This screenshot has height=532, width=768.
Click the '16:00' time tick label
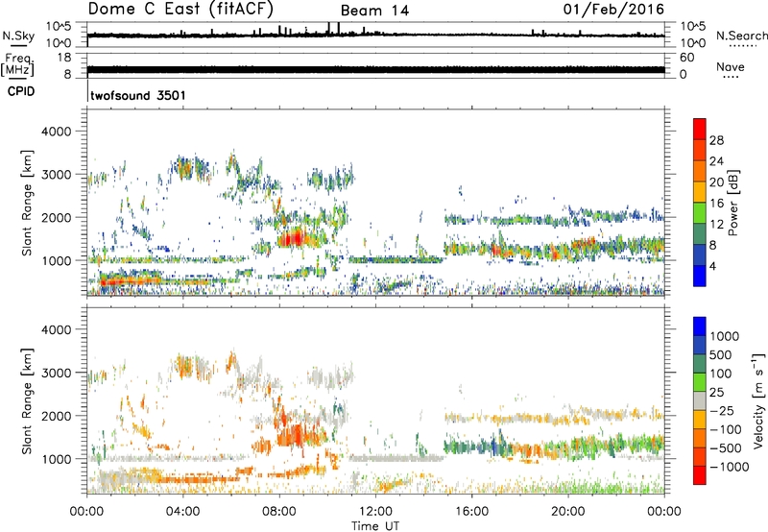click(471, 512)
